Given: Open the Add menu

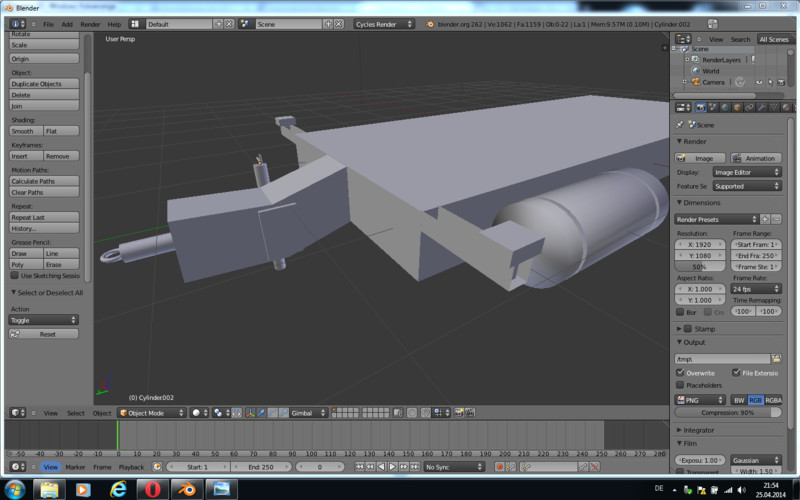Looking at the screenshot, I should click(x=67, y=24).
